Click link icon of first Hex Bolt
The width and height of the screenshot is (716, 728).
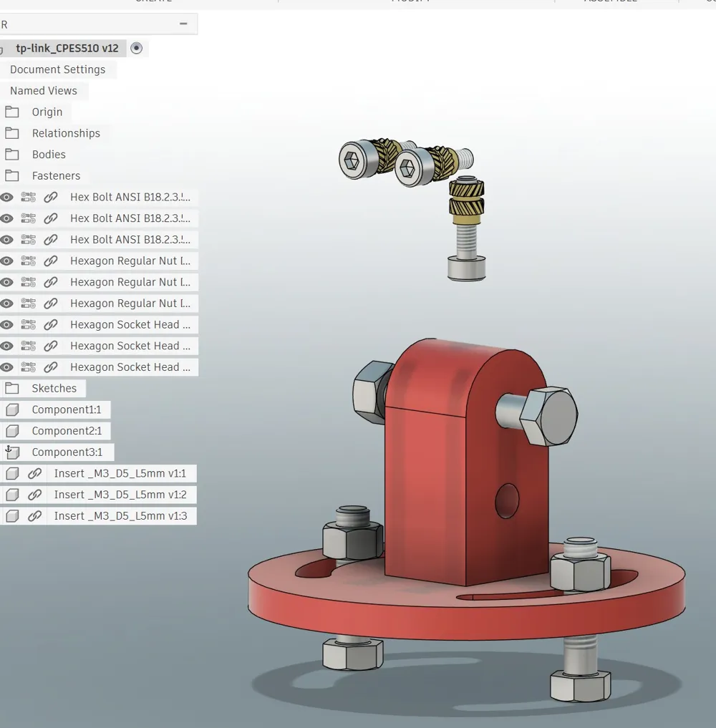click(51, 198)
